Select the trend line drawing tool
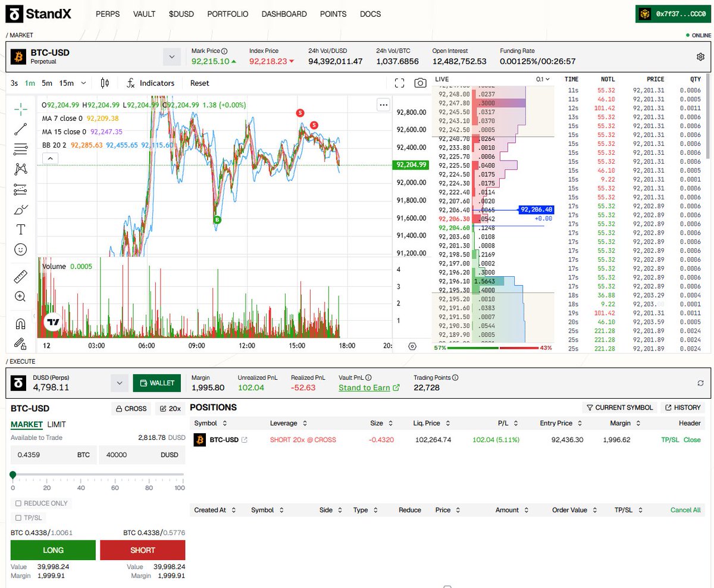The image size is (714, 588). (x=20, y=128)
